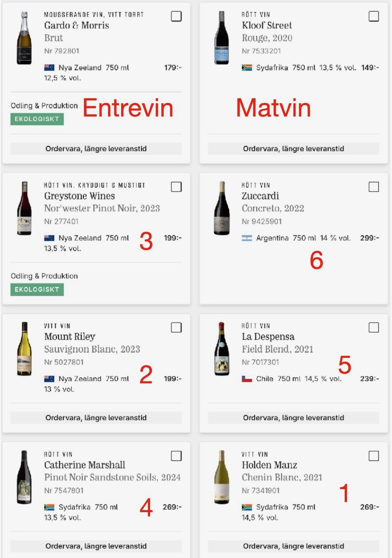
Task: Click the EKOLOGISKT tag on Gardo & Morris
Action: point(37,119)
